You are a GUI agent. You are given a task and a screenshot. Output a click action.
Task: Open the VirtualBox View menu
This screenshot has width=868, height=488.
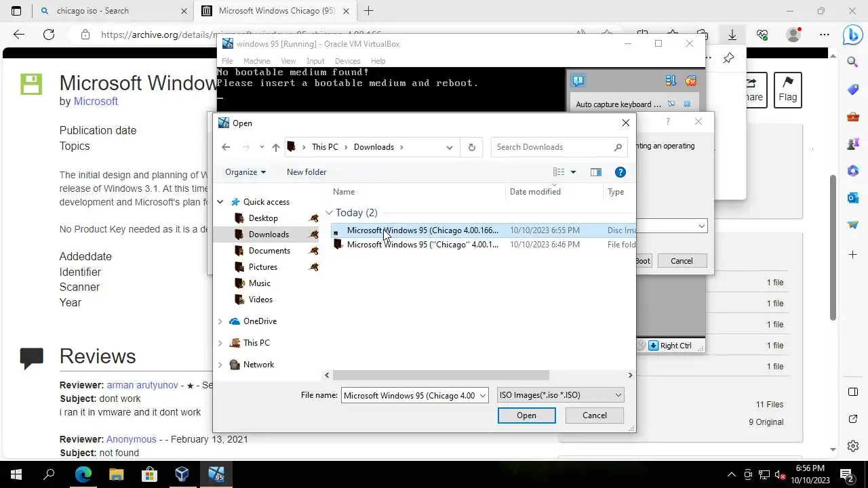pyautogui.click(x=288, y=61)
